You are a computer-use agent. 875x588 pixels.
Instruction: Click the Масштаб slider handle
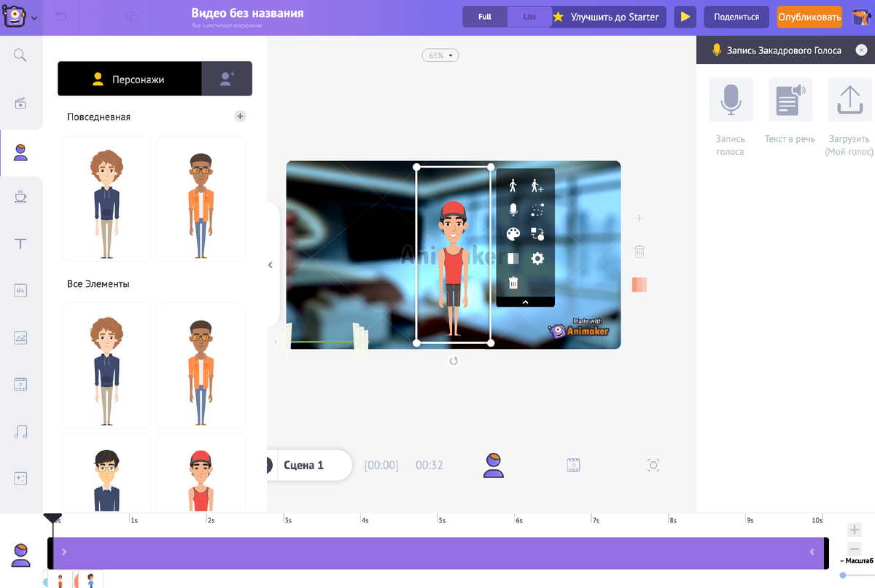(x=843, y=575)
